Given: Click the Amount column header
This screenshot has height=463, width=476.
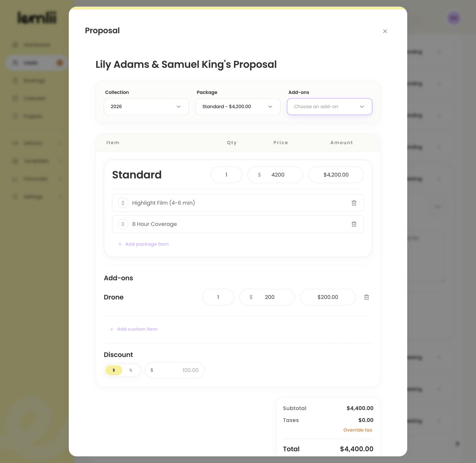Looking at the screenshot, I should pyautogui.click(x=342, y=143).
